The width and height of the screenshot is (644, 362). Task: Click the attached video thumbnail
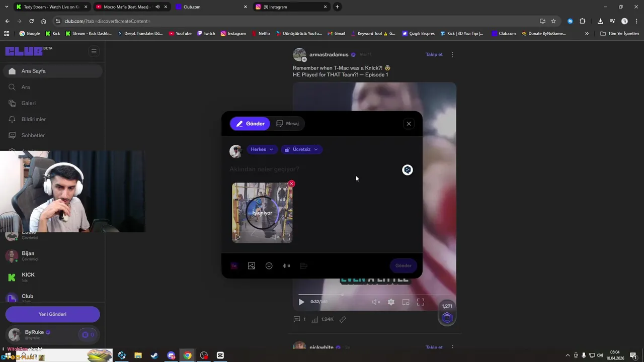pyautogui.click(x=262, y=213)
